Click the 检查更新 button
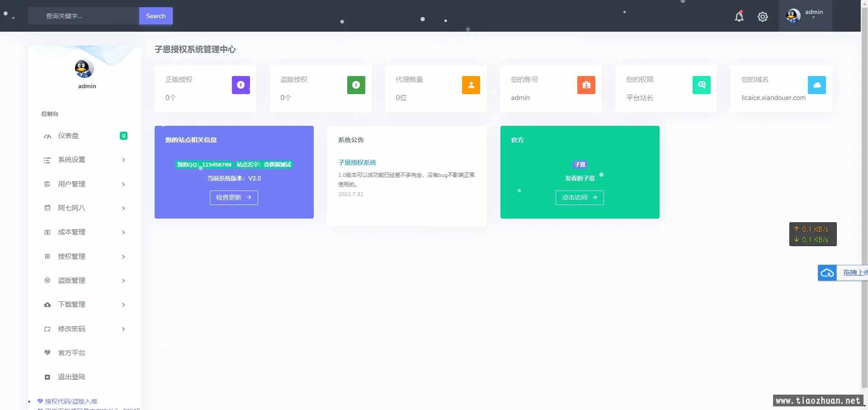 [234, 198]
